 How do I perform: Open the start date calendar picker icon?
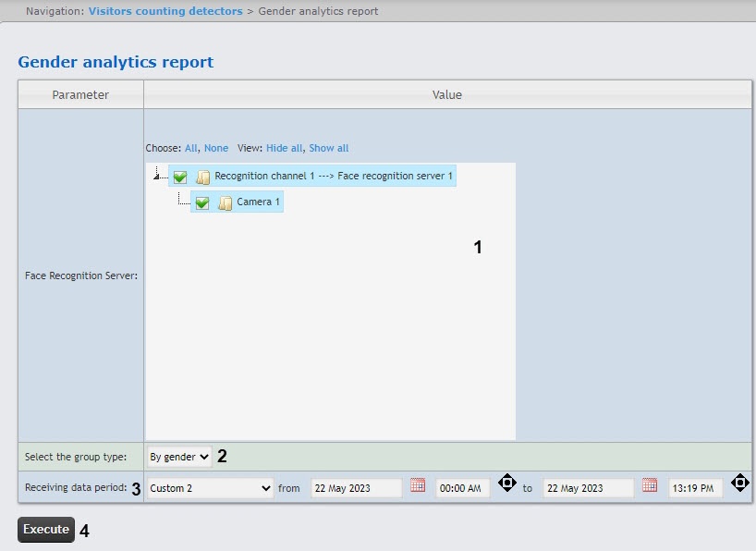point(418,485)
